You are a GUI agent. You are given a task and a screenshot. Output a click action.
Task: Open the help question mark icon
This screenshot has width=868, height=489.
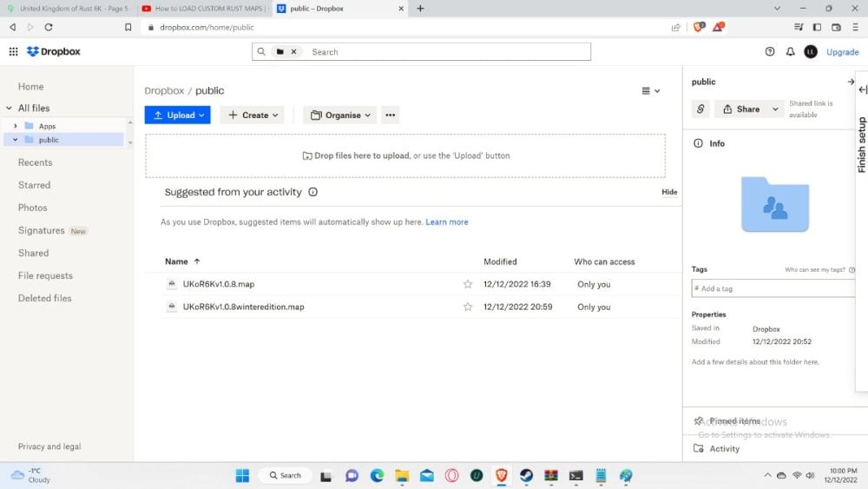click(x=770, y=52)
